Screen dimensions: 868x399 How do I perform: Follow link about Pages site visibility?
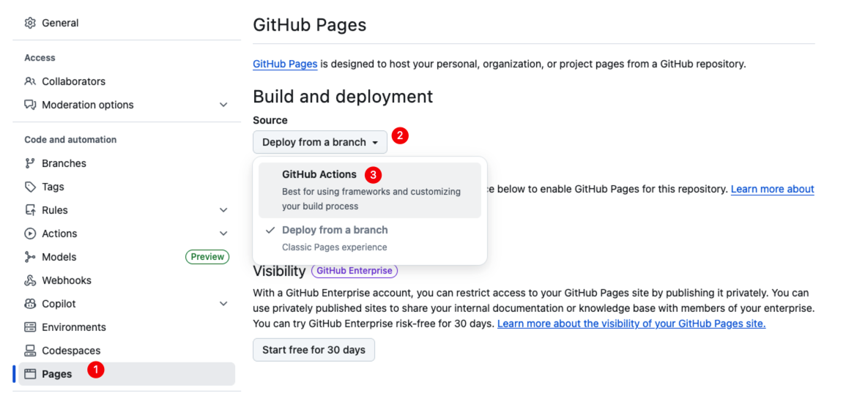(631, 324)
